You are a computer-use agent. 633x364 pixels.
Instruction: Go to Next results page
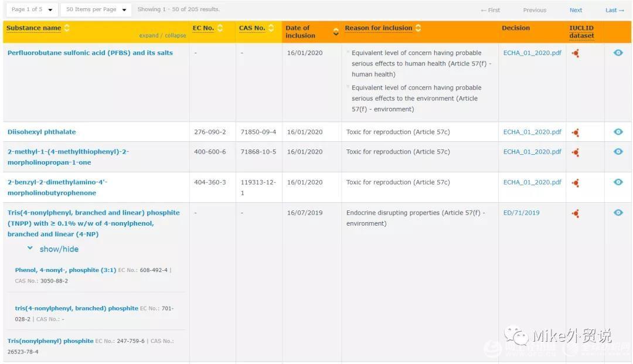[x=576, y=10]
